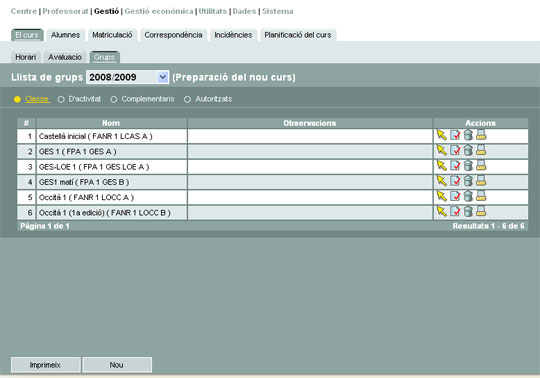Viewport: 540px width, 378px height.
Task: Print GES1 matí group via printer icon
Action: (x=481, y=181)
